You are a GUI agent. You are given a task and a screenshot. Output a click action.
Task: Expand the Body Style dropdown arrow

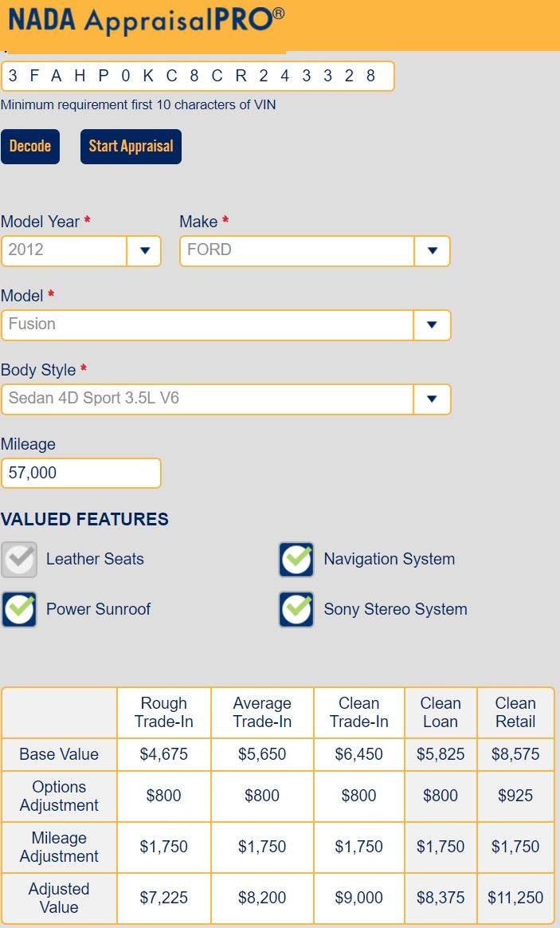pyautogui.click(x=432, y=399)
